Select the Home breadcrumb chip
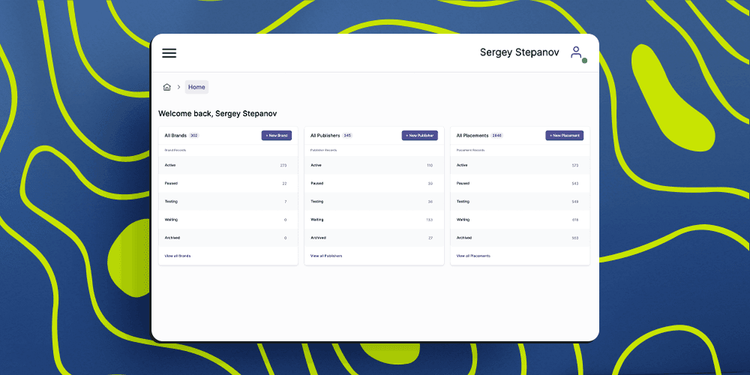Image resolution: width=750 pixels, height=375 pixels. pyautogui.click(x=197, y=87)
